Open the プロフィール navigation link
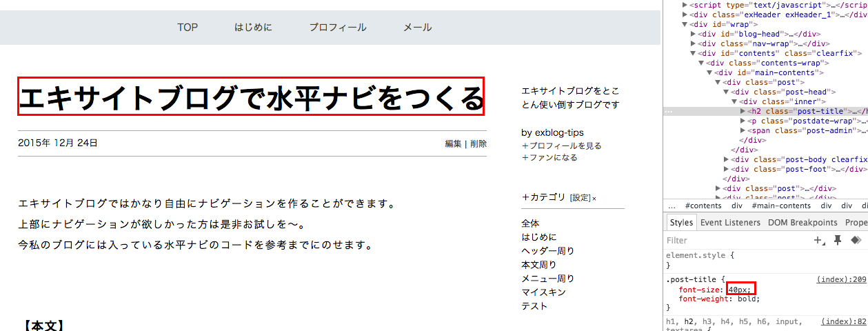This screenshot has width=868, height=331. 338,28
